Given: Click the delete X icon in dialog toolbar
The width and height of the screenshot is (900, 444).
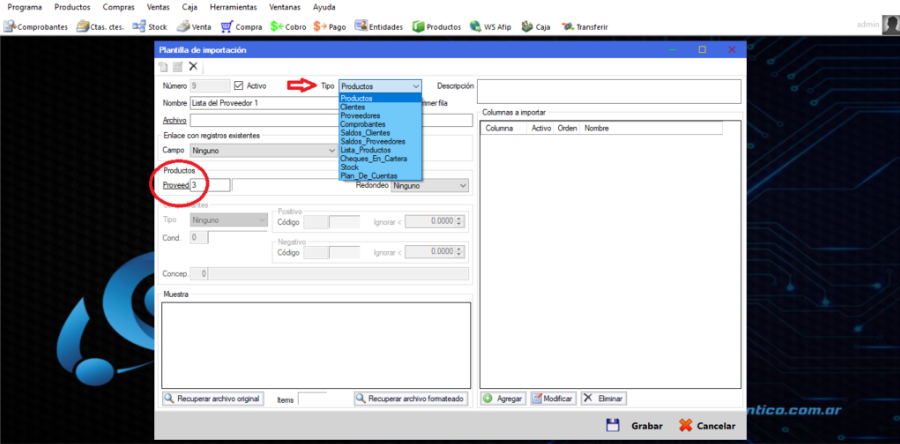Looking at the screenshot, I should tap(193, 66).
